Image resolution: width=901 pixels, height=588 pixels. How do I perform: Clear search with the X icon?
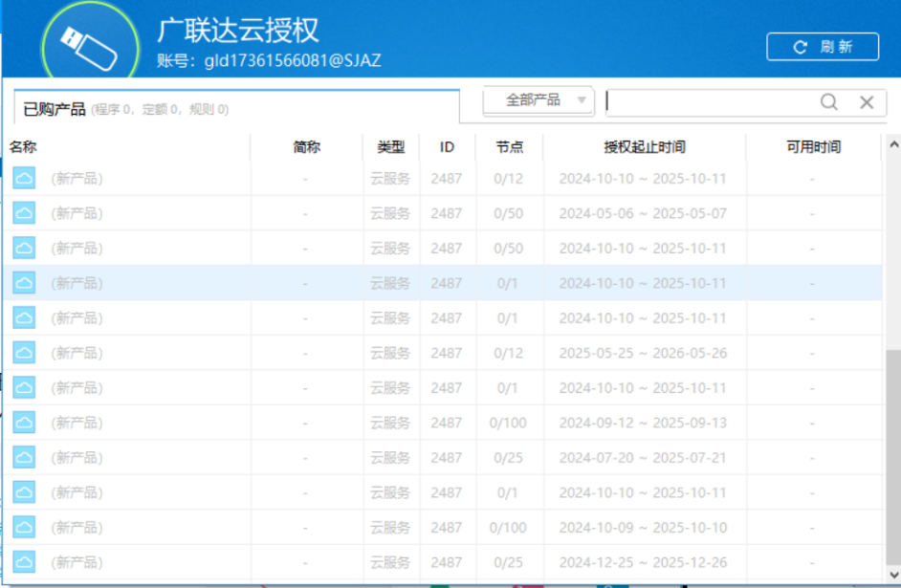coord(867,102)
